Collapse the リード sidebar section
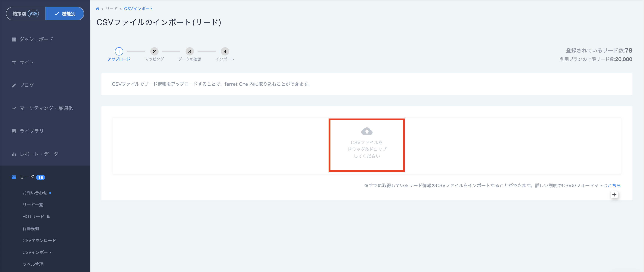 [27, 177]
